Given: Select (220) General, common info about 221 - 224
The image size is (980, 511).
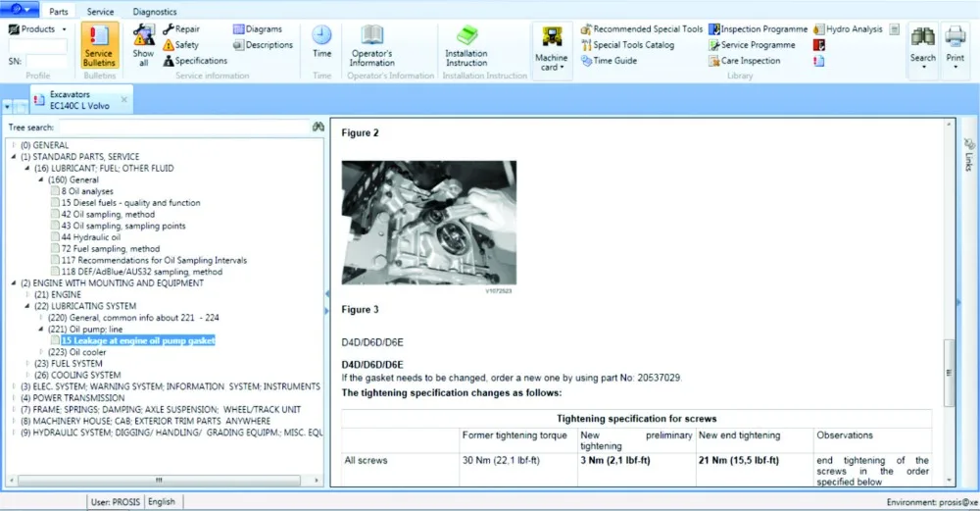Looking at the screenshot, I should [x=133, y=318].
